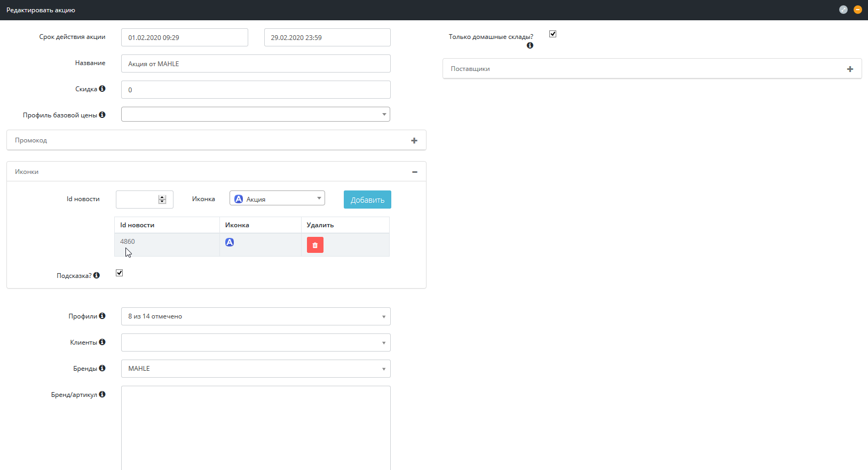Open the Иконка dropdown showing Акция

pos(277,198)
